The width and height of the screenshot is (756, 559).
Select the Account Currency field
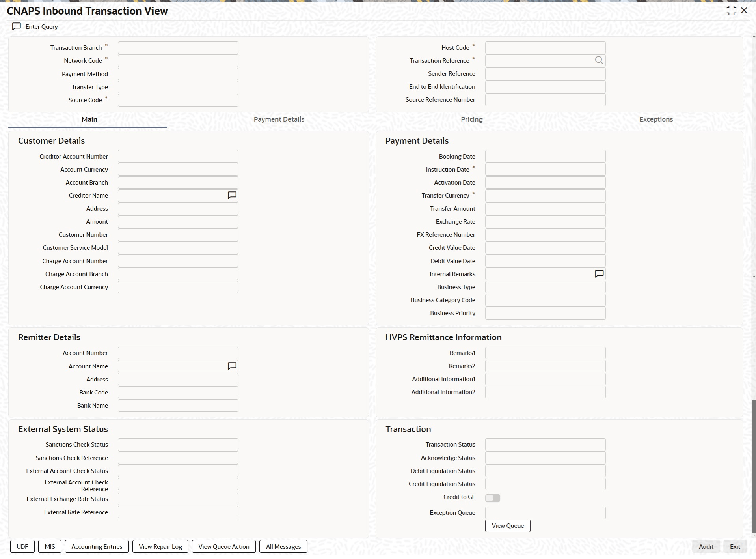pos(178,169)
